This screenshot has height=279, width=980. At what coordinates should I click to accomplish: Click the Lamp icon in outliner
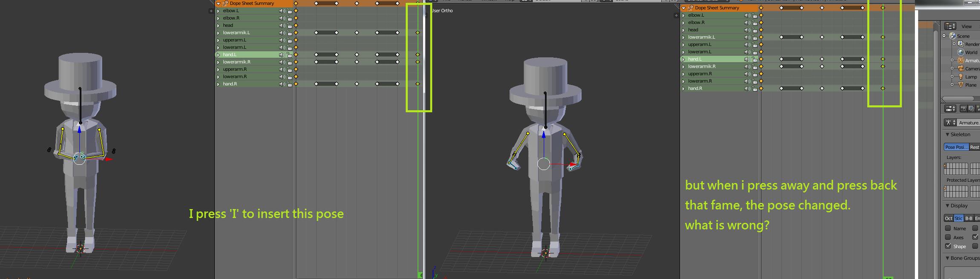tap(961, 77)
